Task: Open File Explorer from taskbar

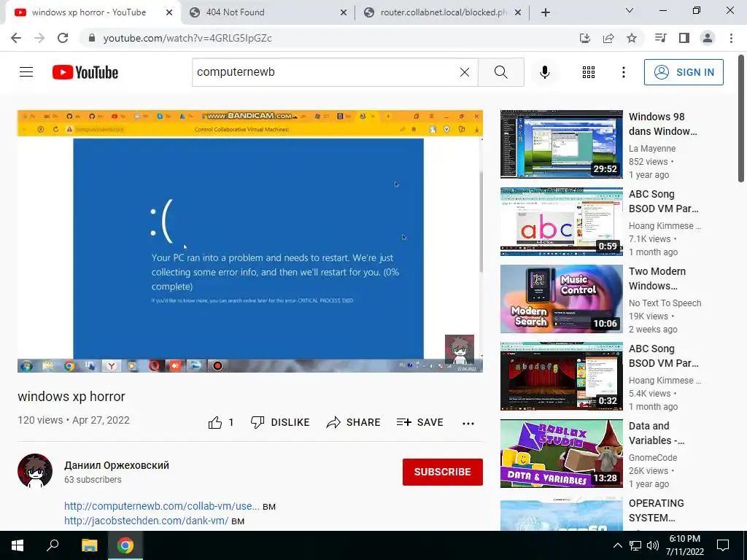Action: coord(89,545)
